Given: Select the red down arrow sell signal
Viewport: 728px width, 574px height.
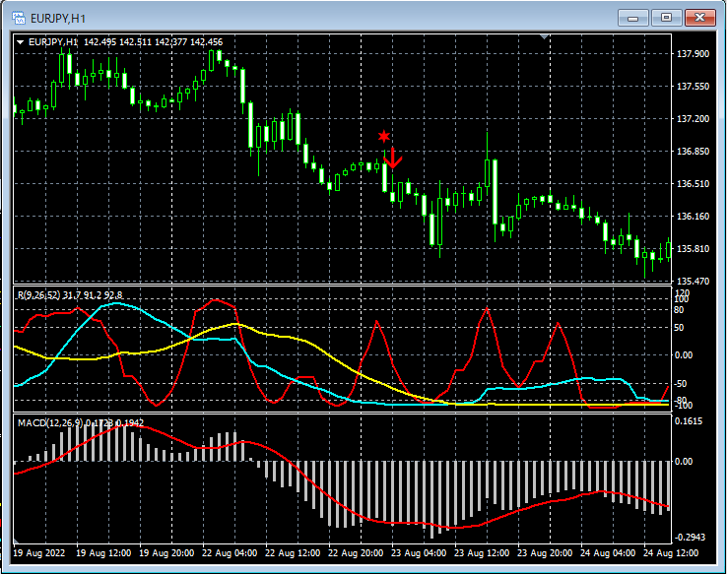Looking at the screenshot, I should (392, 158).
